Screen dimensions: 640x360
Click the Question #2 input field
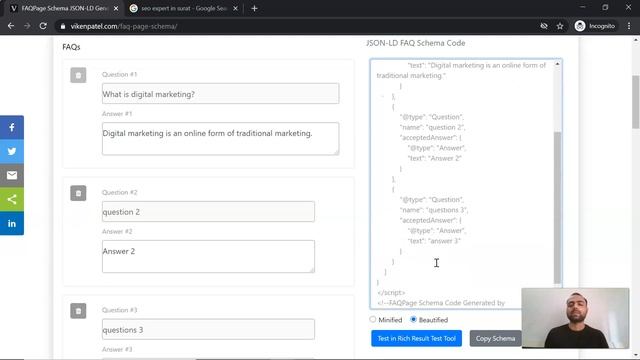(208, 211)
